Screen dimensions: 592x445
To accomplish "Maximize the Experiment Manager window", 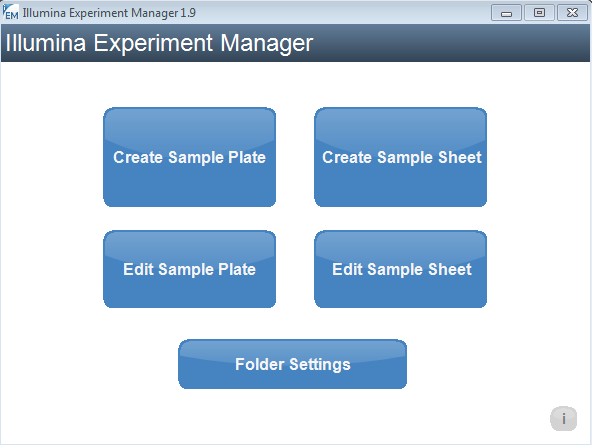I will 539,13.
